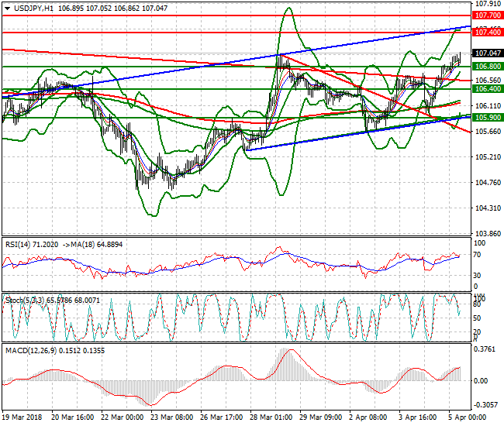Select the USDJPY,H1 chart title text
The height and width of the screenshot is (426, 504).
click(34, 9)
